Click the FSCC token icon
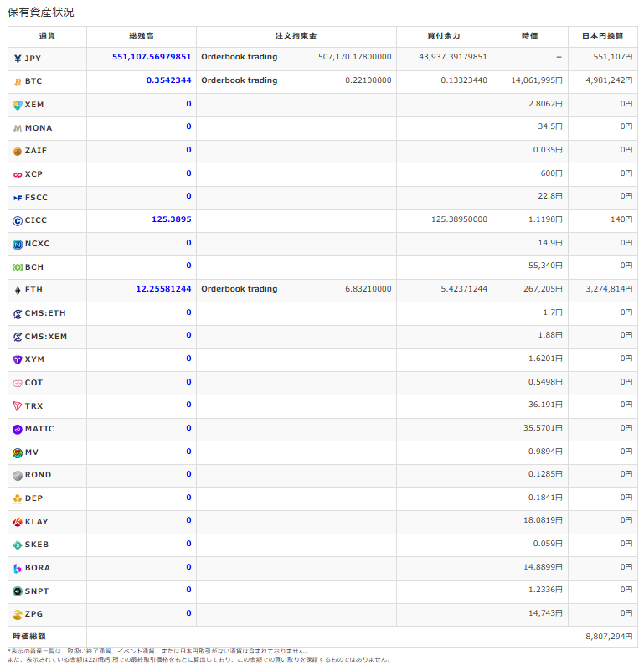The image size is (644, 671). (18, 199)
